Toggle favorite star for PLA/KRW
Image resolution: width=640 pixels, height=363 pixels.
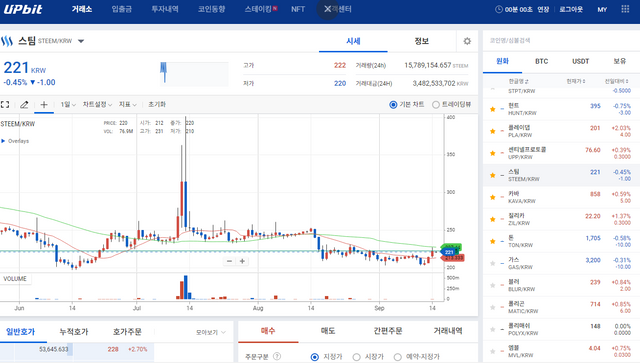pyautogui.click(x=493, y=131)
